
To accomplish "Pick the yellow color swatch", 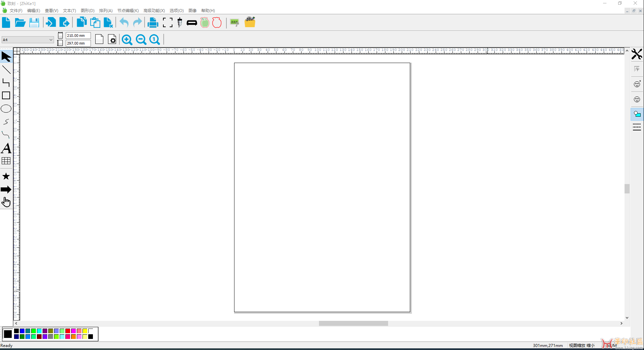I will pyautogui.click(x=85, y=331).
